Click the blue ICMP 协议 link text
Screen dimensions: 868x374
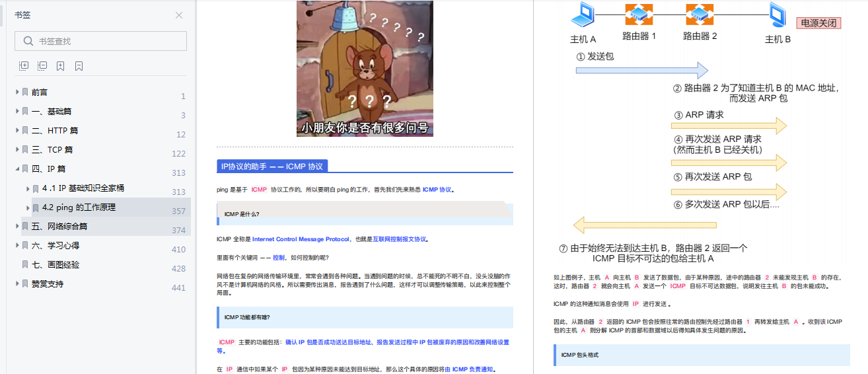[437, 190]
